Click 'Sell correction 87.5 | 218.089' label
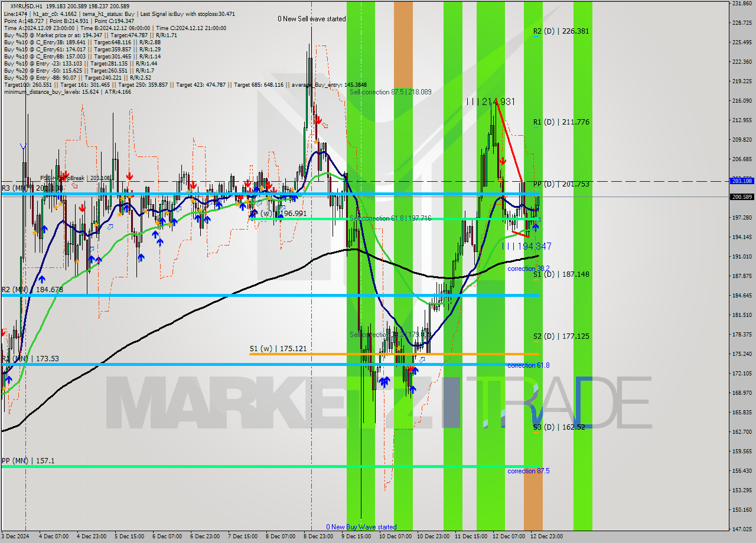This screenshot has height=543, width=756. tap(390, 92)
